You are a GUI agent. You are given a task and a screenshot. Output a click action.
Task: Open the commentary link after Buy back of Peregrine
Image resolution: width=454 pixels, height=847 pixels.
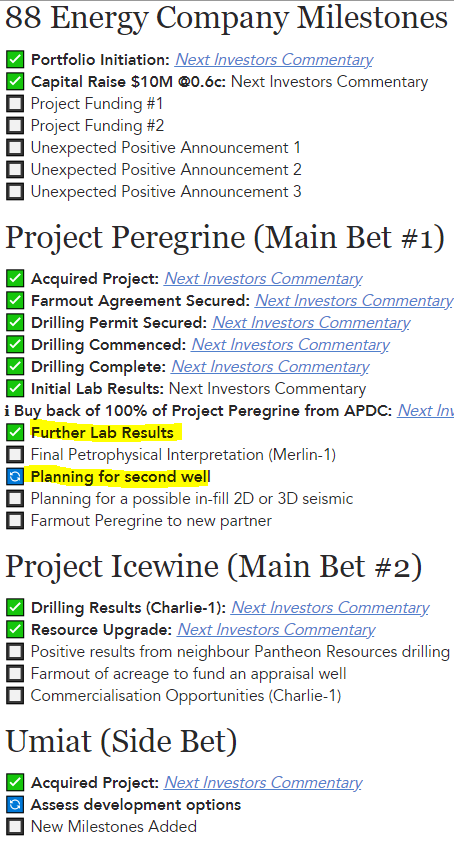tap(426, 411)
